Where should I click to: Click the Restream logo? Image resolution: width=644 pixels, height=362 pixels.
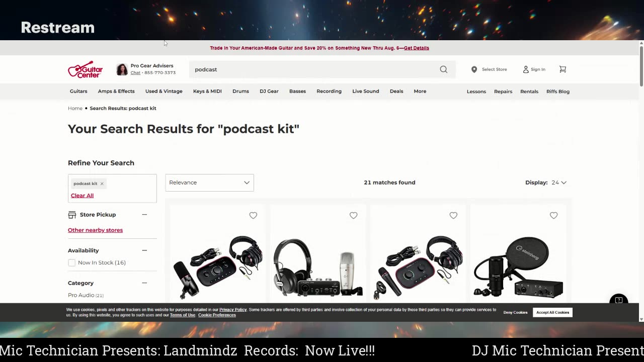[x=58, y=28]
